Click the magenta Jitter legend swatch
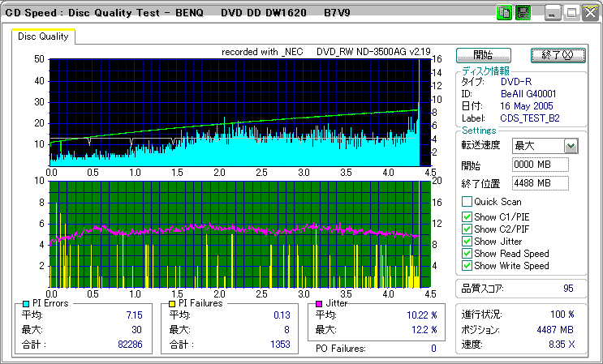Image resolution: width=603 pixels, height=364 pixels. (x=317, y=303)
